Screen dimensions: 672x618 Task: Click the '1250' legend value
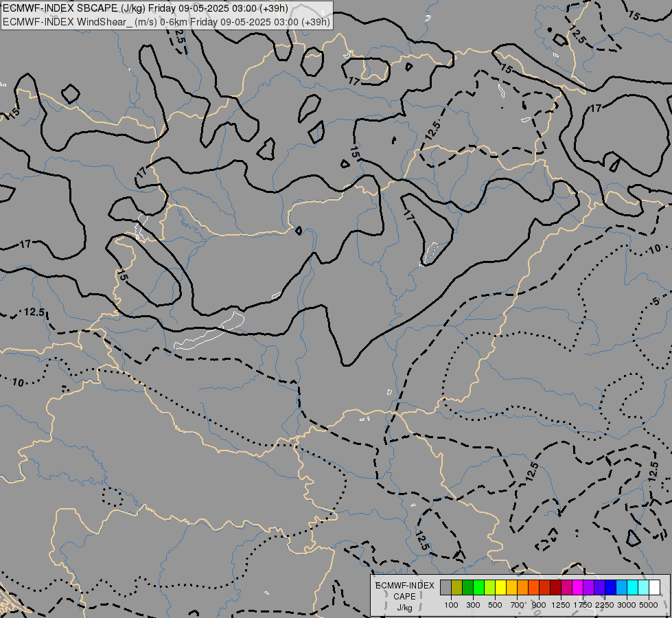pyautogui.click(x=561, y=605)
